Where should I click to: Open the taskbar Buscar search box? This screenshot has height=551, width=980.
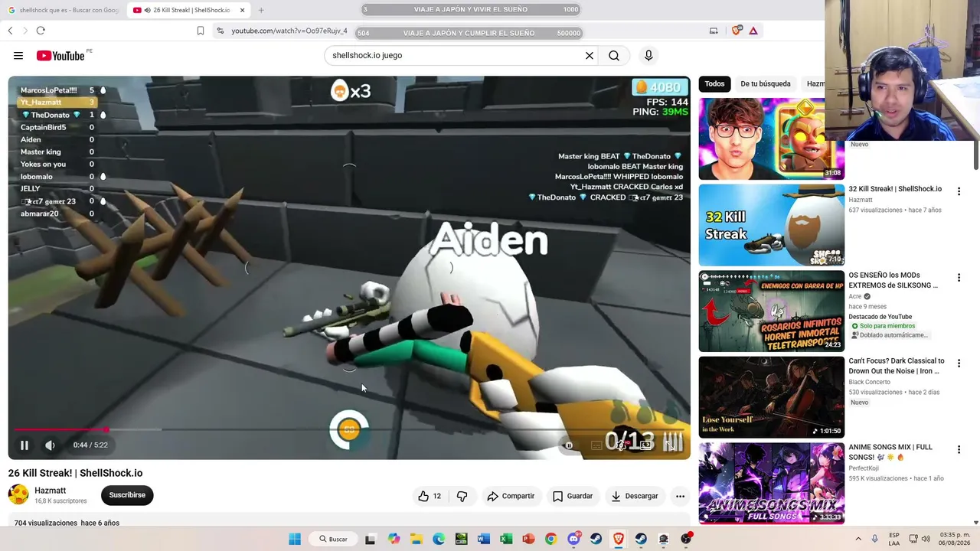click(x=334, y=539)
